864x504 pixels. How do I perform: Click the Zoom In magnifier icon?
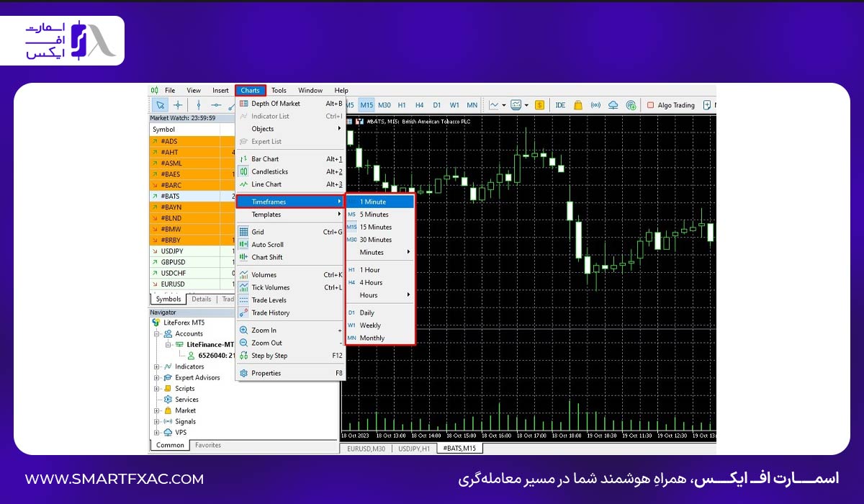click(x=243, y=330)
